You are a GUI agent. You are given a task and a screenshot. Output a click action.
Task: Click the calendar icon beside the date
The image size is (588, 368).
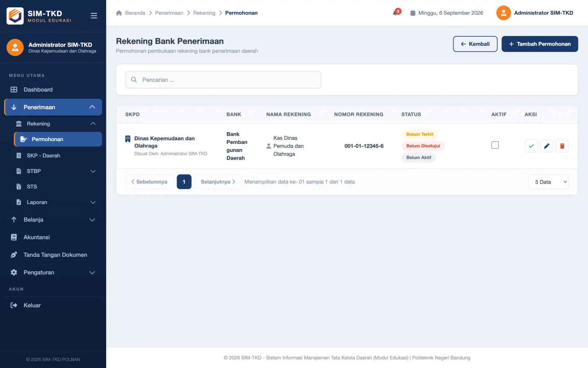pos(413,13)
